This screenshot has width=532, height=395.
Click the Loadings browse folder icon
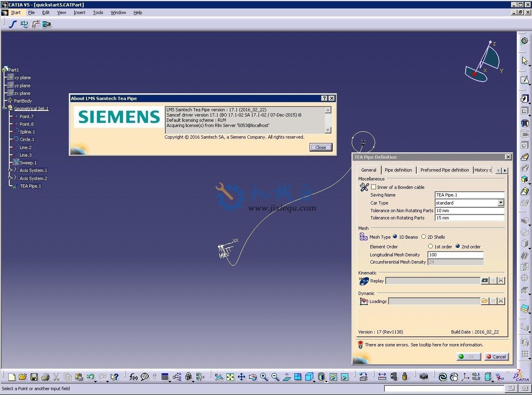(x=485, y=301)
